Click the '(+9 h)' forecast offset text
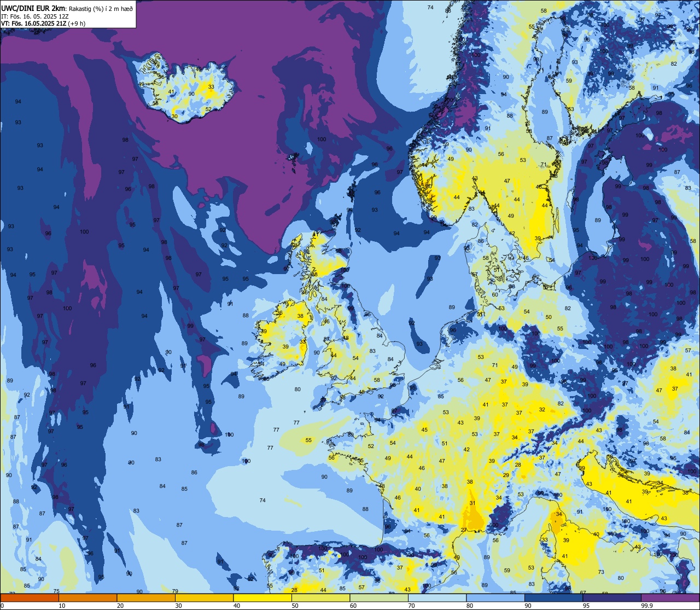This screenshot has height=610, width=700. pyautogui.click(x=77, y=24)
